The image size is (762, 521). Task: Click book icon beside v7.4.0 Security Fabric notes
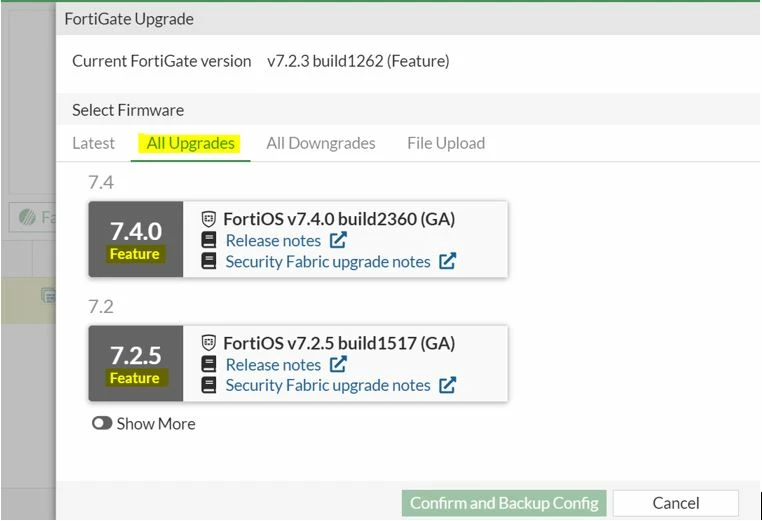(208, 261)
